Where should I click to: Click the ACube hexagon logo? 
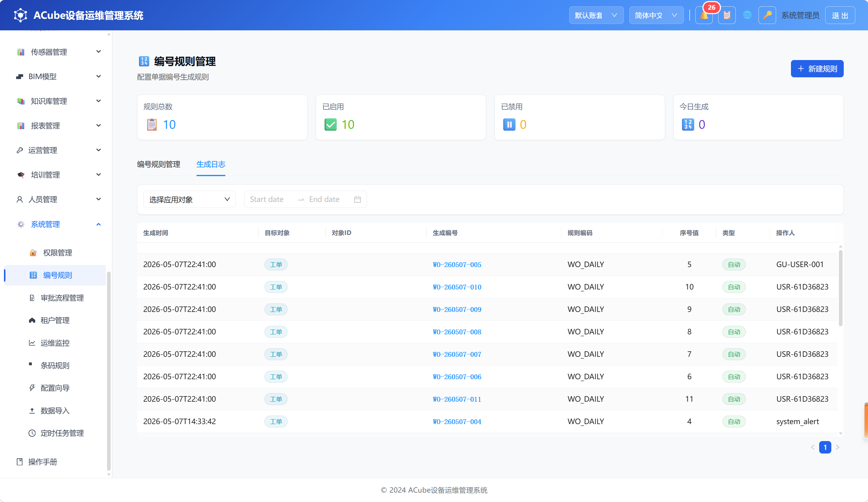point(20,15)
